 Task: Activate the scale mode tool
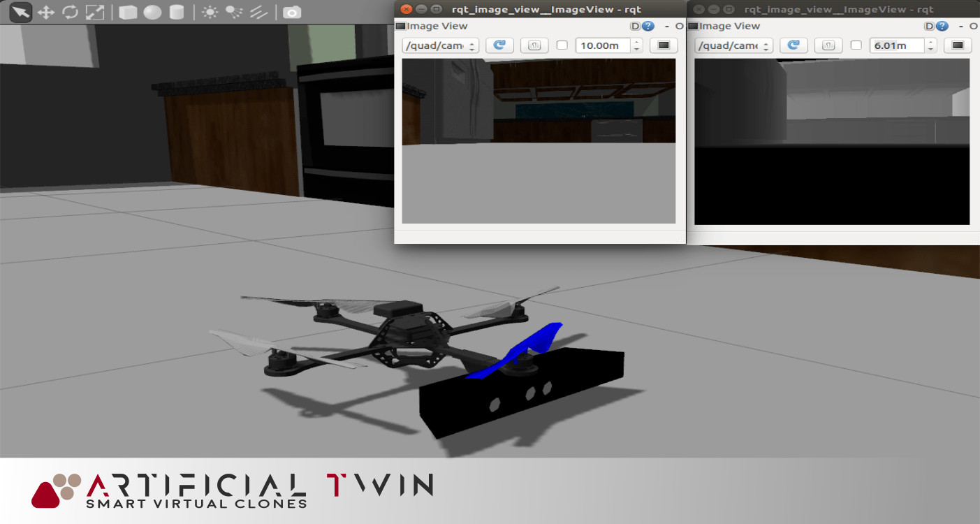[94, 13]
